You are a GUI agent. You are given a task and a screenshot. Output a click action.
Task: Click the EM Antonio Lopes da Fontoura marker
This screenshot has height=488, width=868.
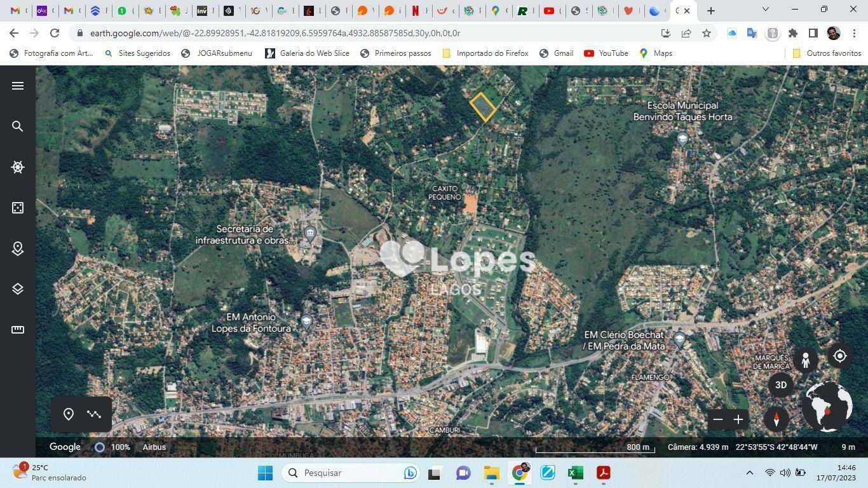(306, 322)
